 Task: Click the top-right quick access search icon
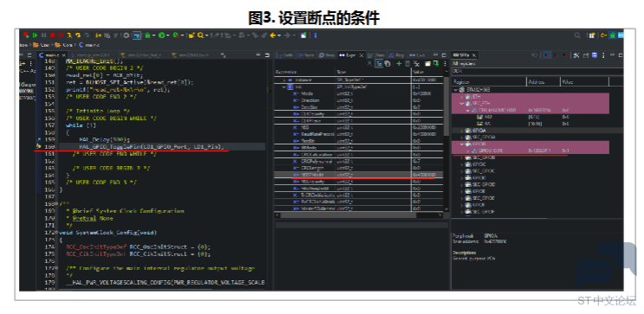pyautogui.click(x=577, y=35)
